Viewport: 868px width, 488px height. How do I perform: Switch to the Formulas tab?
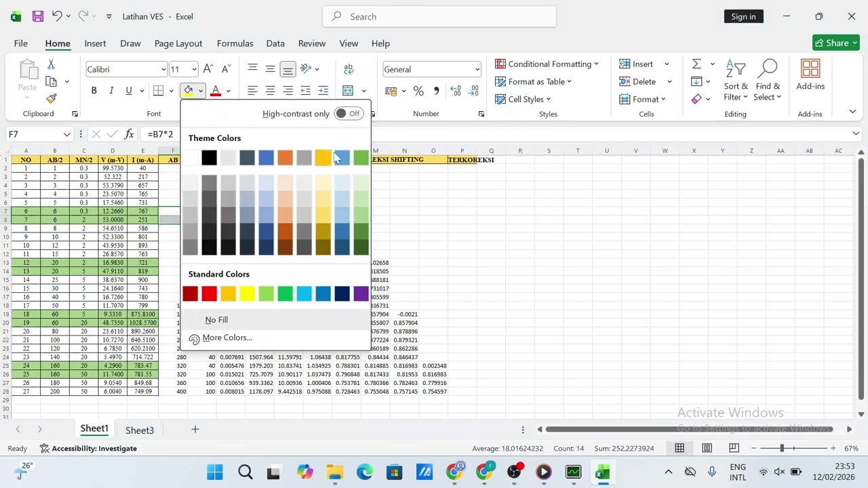click(235, 43)
